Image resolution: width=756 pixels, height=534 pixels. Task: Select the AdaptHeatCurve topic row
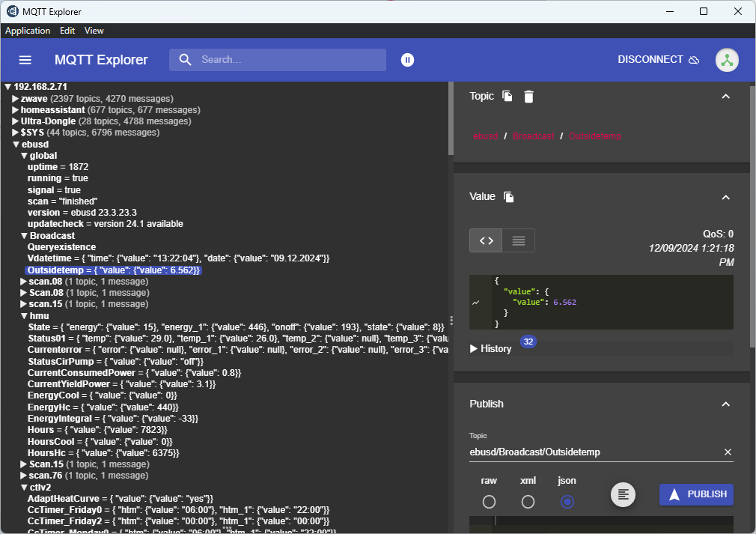(120, 499)
